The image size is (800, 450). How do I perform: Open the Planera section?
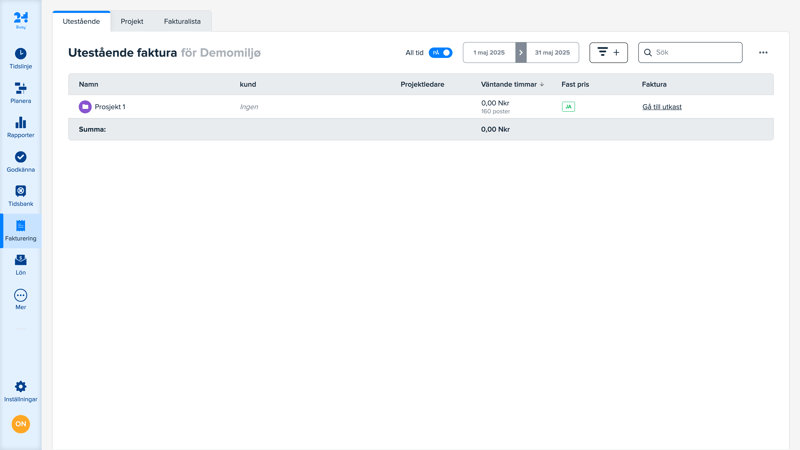(20, 93)
